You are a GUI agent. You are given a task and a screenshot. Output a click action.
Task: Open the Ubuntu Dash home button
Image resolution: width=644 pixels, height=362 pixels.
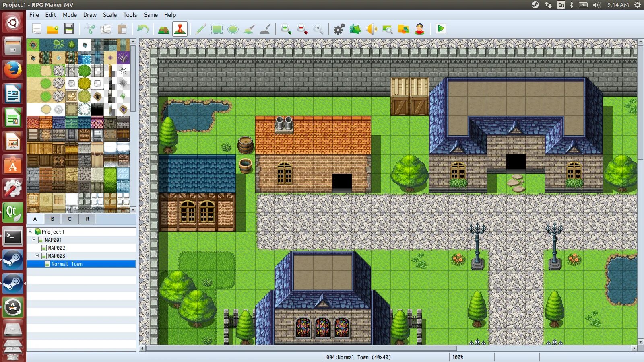[13, 23]
